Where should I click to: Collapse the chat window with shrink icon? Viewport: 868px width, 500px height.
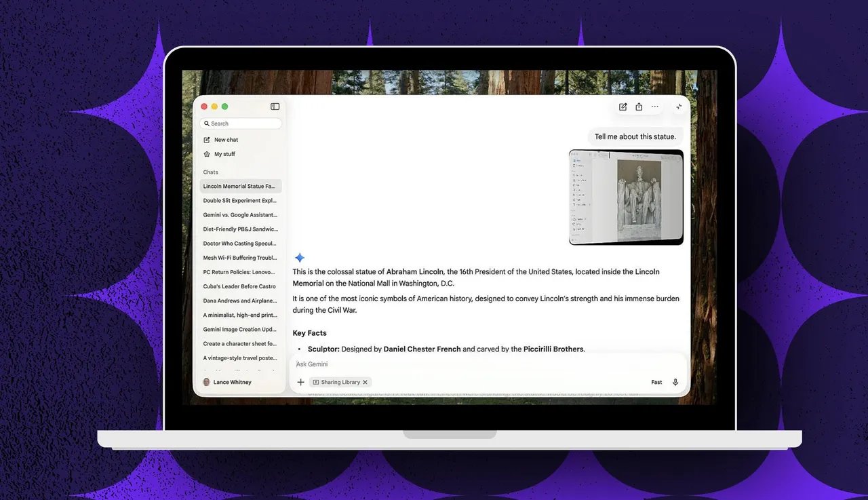tap(679, 107)
